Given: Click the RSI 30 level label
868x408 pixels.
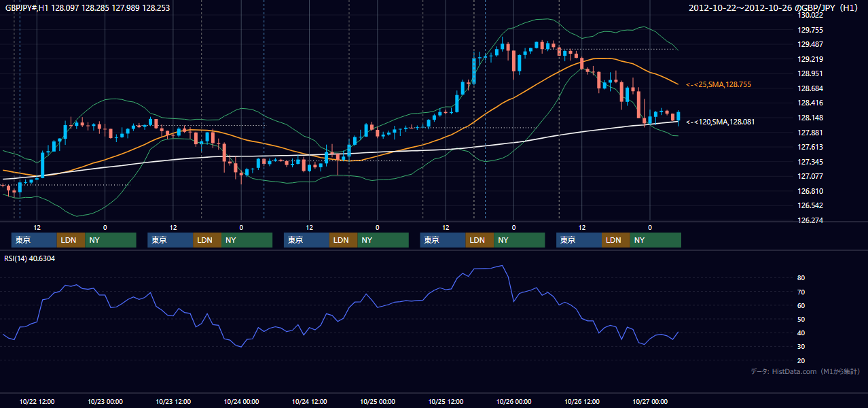Looking at the screenshot, I should point(801,347).
